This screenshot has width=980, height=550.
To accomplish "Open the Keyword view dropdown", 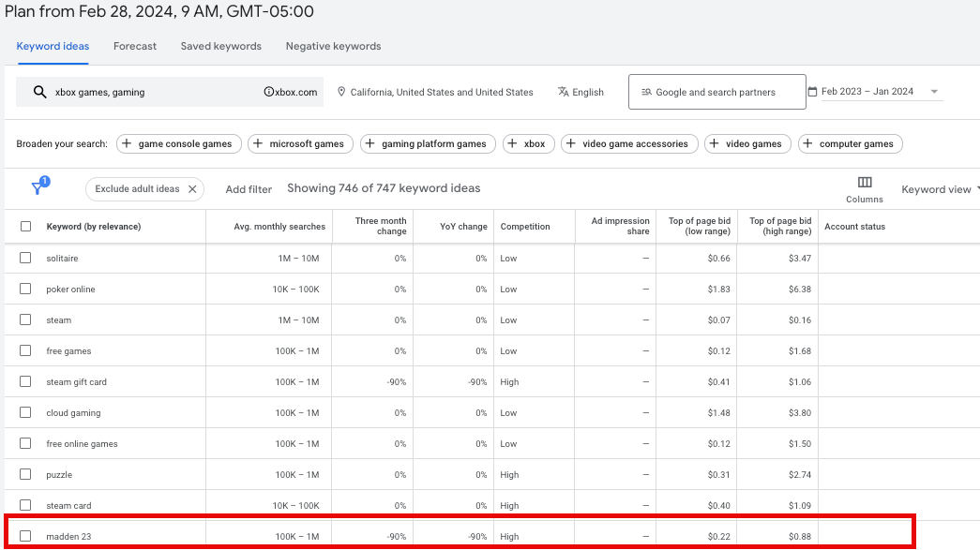I will 939,189.
